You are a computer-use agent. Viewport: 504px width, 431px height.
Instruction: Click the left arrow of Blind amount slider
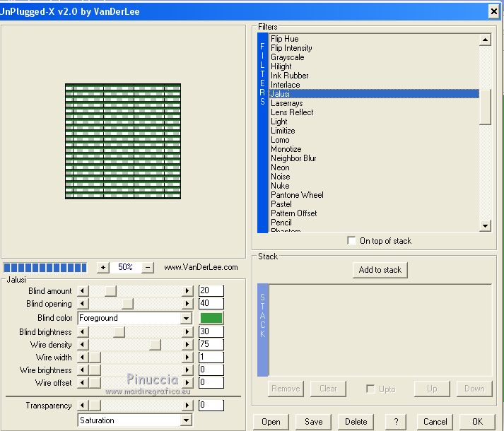83,291
